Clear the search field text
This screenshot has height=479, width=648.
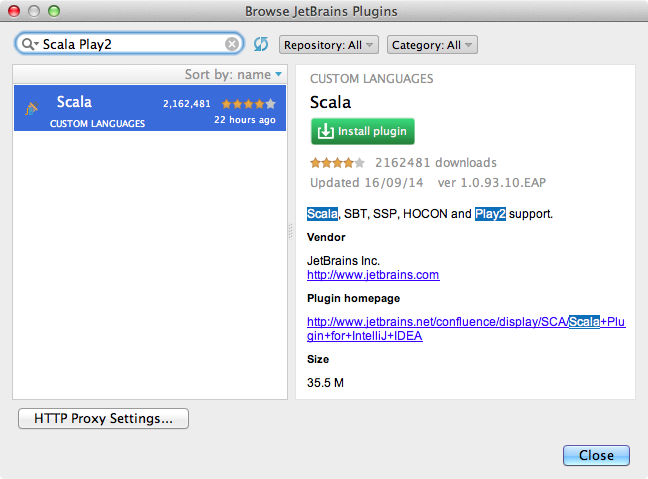[232, 44]
